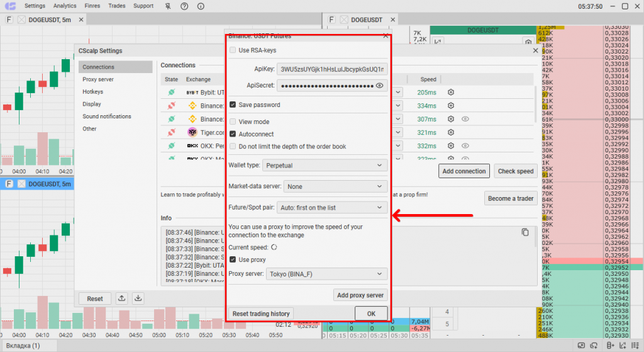Open the Trades menu

click(117, 6)
